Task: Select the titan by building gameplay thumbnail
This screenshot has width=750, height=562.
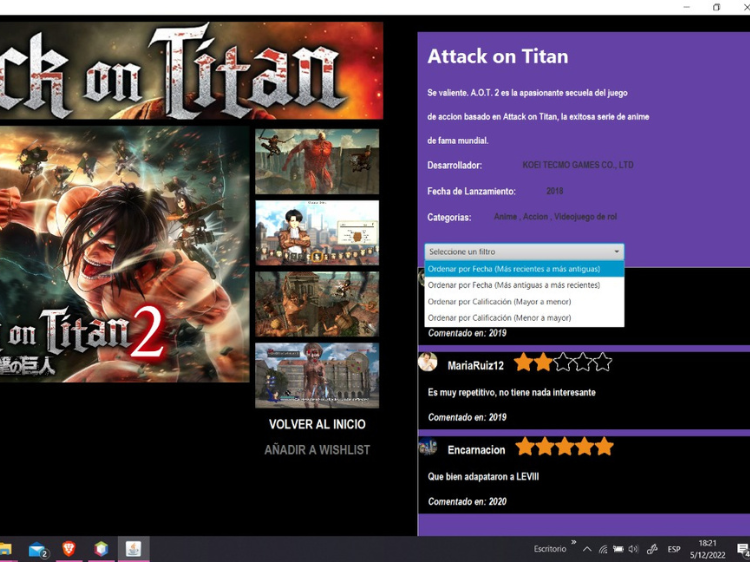Action: [317, 375]
